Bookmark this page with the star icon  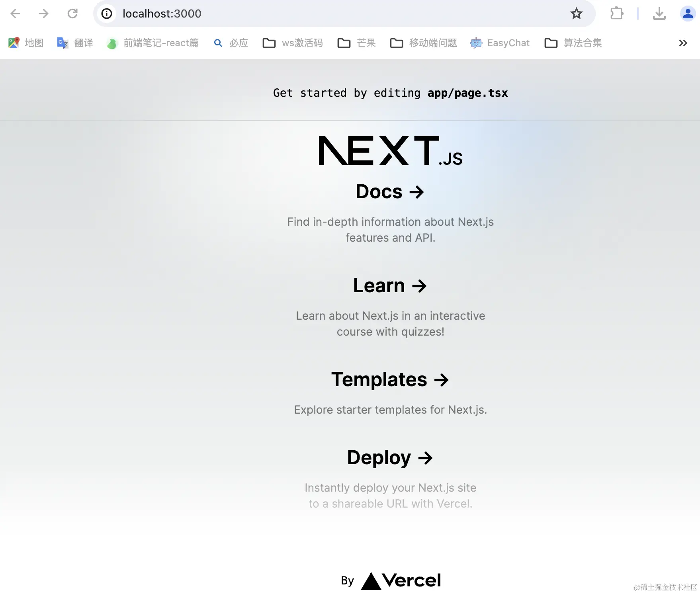(x=576, y=14)
